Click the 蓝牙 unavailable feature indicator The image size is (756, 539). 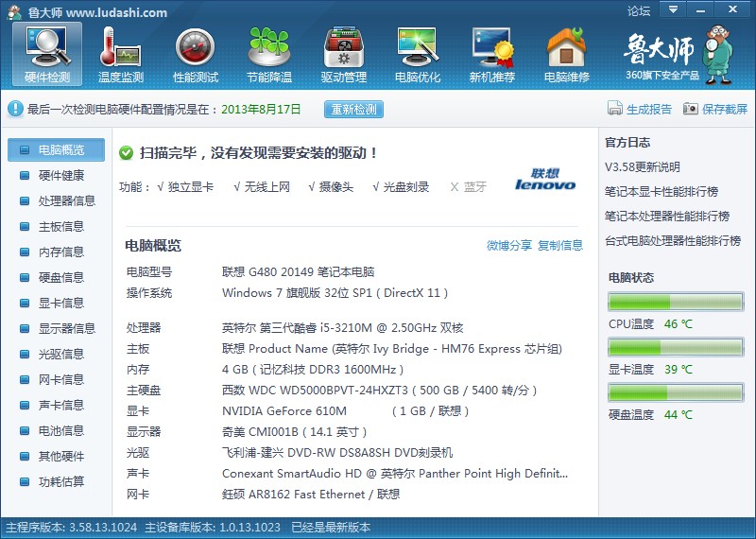pos(468,186)
